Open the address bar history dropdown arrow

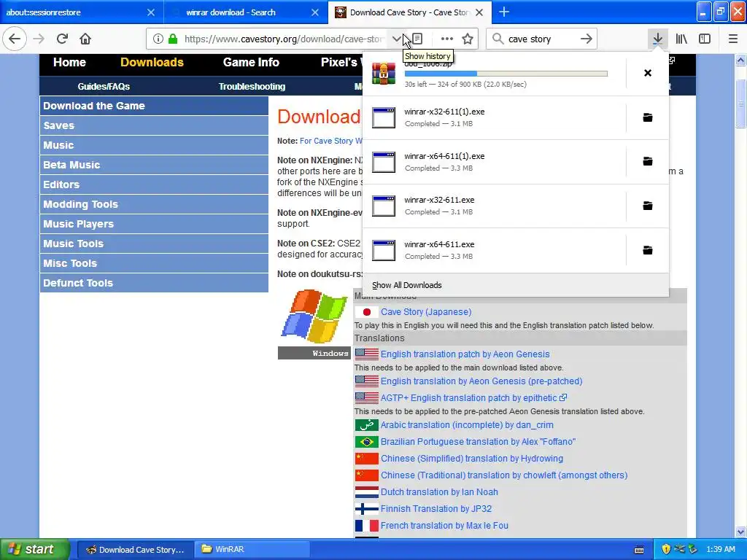(396, 39)
